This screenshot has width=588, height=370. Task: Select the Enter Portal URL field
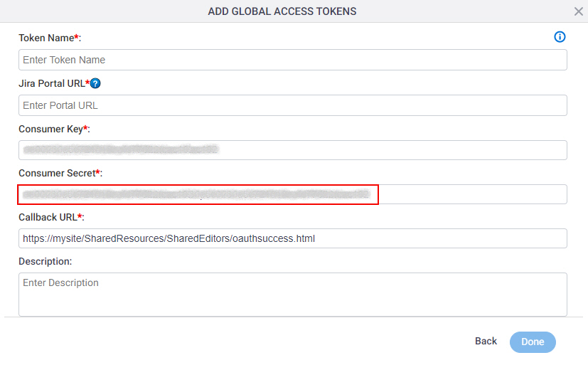292,105
